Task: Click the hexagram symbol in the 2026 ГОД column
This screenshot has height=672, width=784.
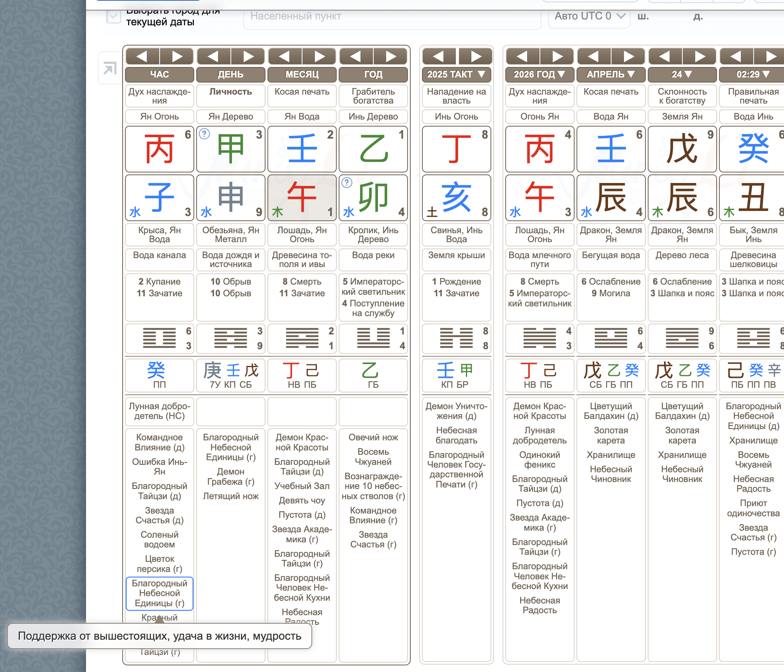Action: (x=539, y=339)
